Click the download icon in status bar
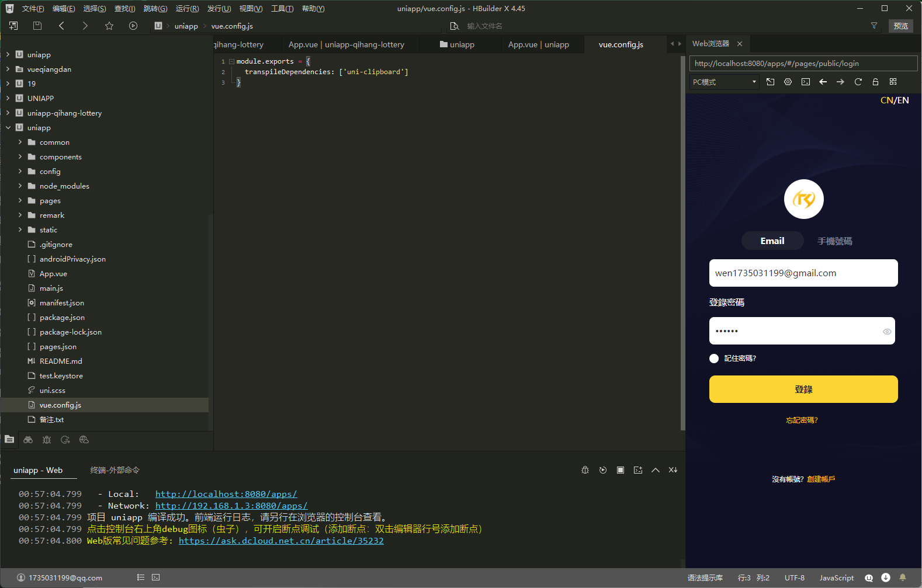Image resolution: width=922 pixels, height=588 pixels. point(886,577)
